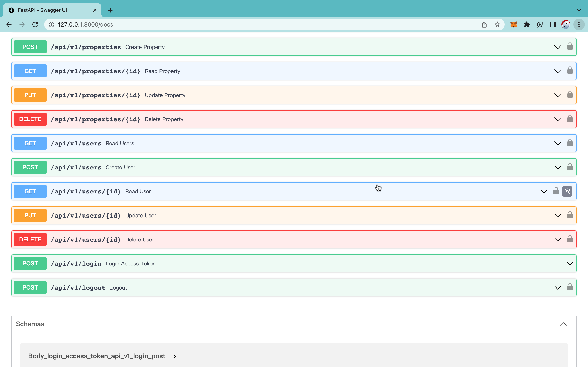Toggle lock on GET Read Users row
588x367 pixels.
(x=570, y=143)
